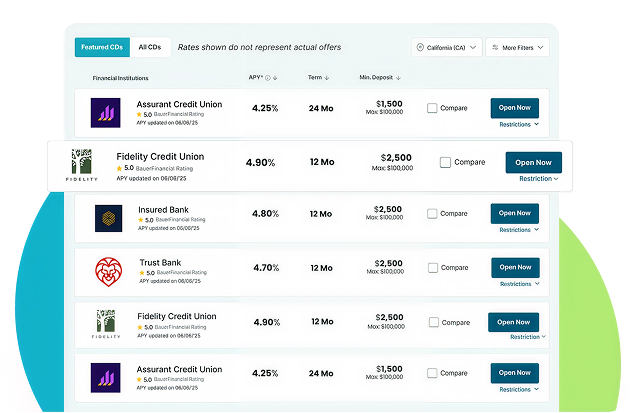Select the Featured CDs tab
631x413 pixels.
[x=102, y=47]
